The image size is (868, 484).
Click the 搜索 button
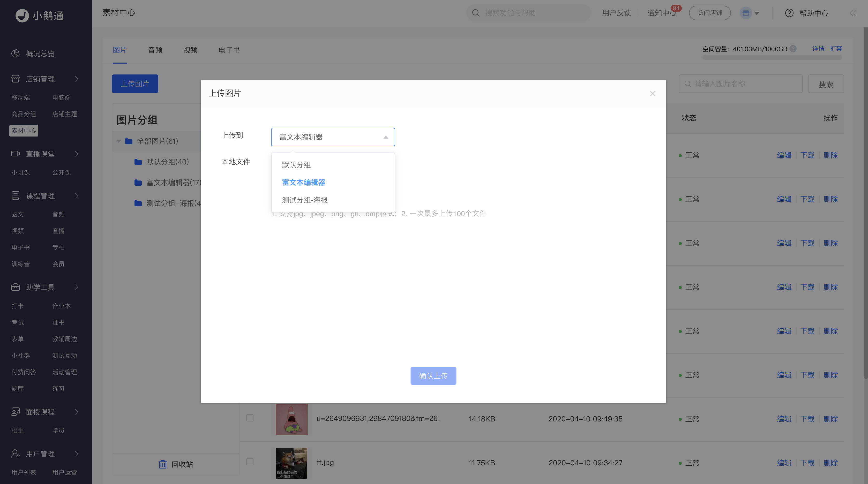pyautogui.click(x=826, y=84)
